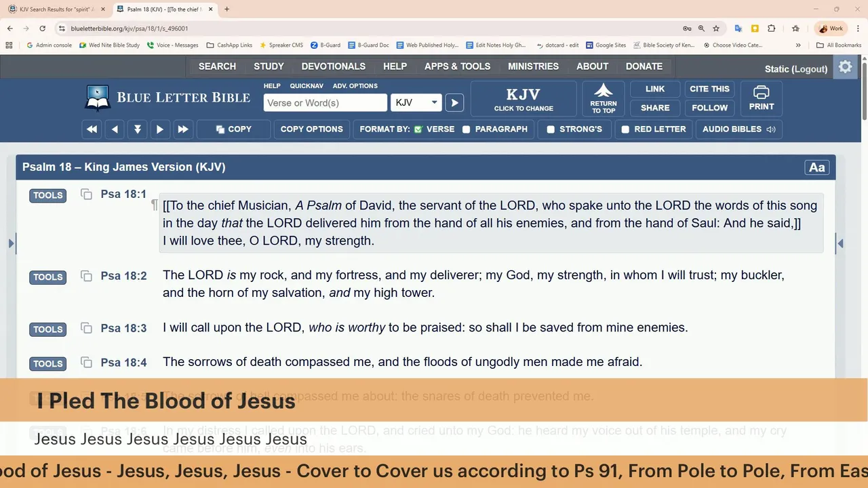Click the SHARE button
The image size is (868, 488).
coord(654,108)
